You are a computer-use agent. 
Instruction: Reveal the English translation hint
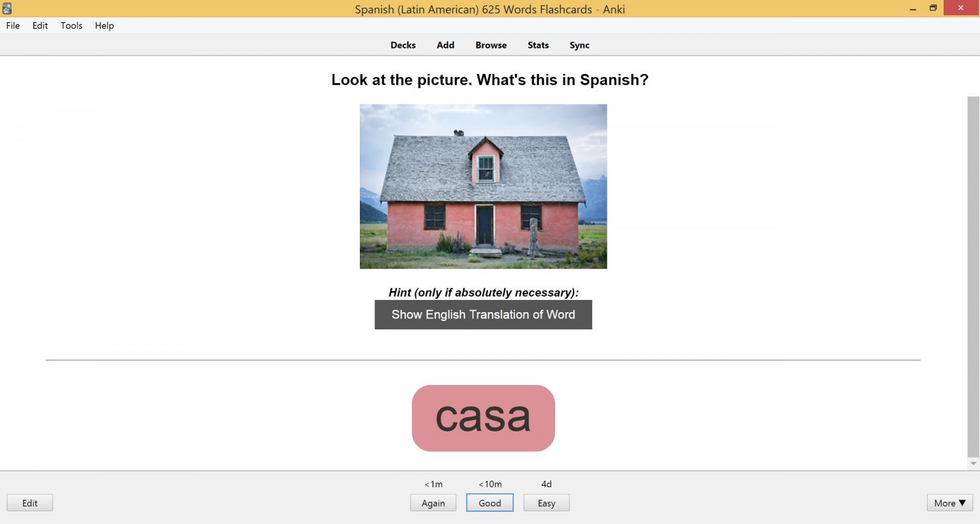(483, 314)
